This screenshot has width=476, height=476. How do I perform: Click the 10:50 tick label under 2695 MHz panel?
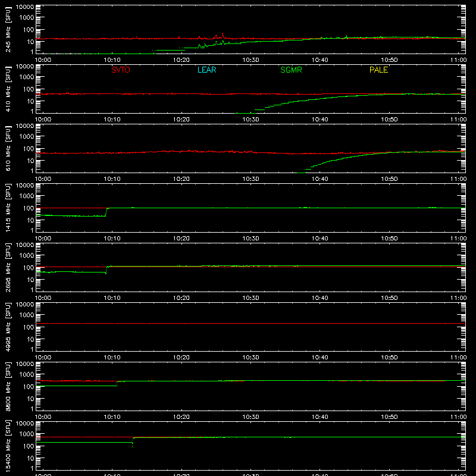(x=389, y=298)
